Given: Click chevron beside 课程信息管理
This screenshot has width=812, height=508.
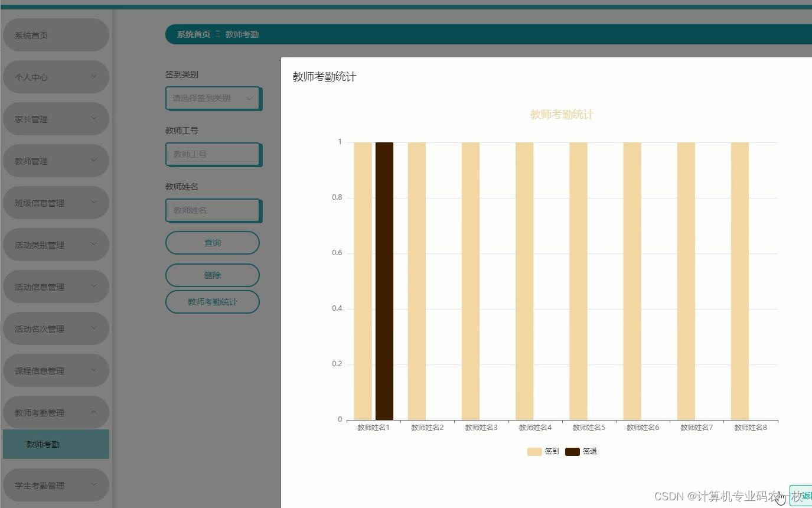Looking at the screenshot, I should [x=93, y=370].
